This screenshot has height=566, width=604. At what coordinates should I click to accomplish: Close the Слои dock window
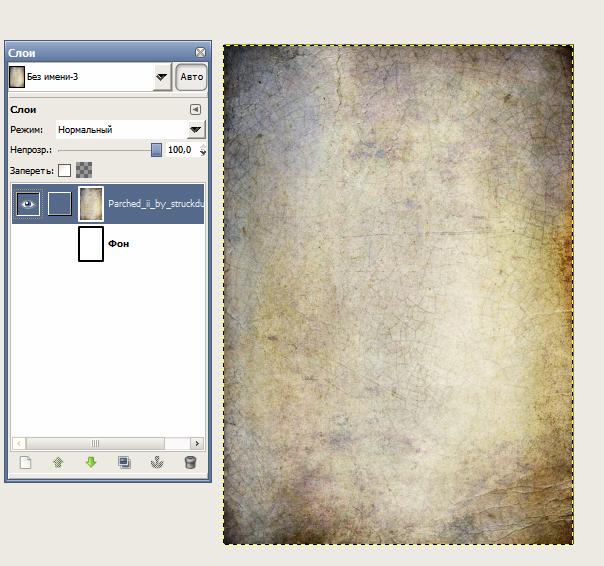(200, 52)
